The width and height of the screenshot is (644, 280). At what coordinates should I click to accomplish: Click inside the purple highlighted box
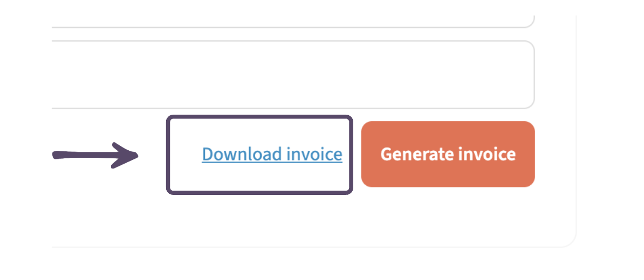pyautogui.click(x=259, y=155)
